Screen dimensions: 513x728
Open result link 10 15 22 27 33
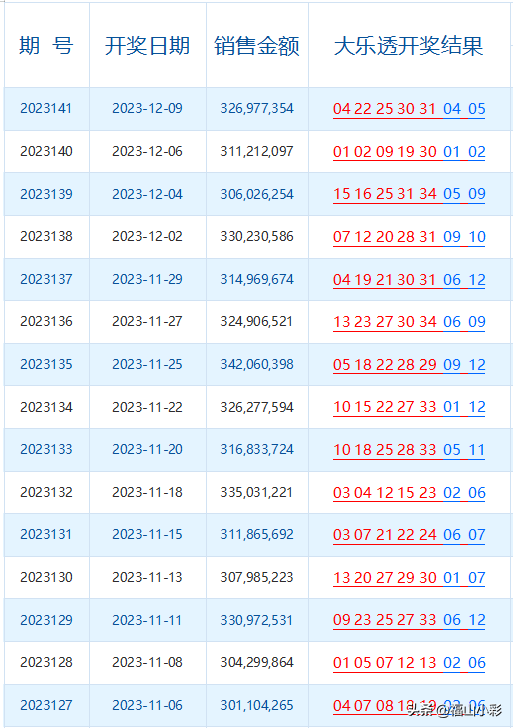click(x=385, y=407)
